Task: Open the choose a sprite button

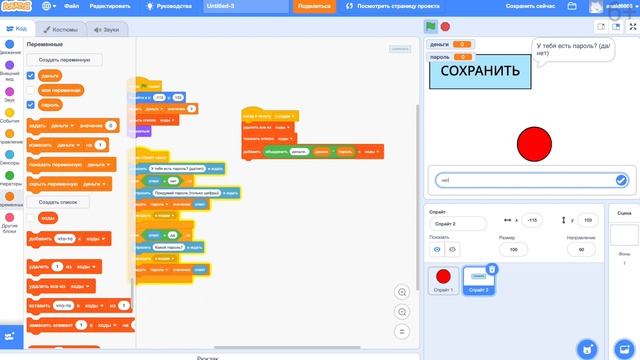Action: 587,349
